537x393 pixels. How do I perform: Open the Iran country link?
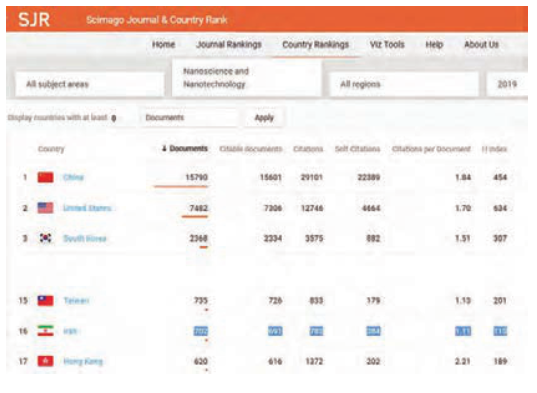pyautogui.click(x=70, y=331)
